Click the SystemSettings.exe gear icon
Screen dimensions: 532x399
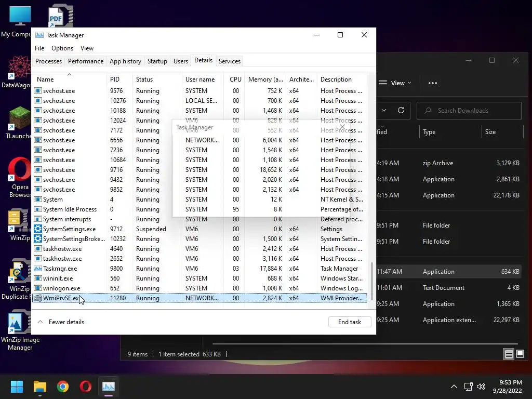point(37,229)
